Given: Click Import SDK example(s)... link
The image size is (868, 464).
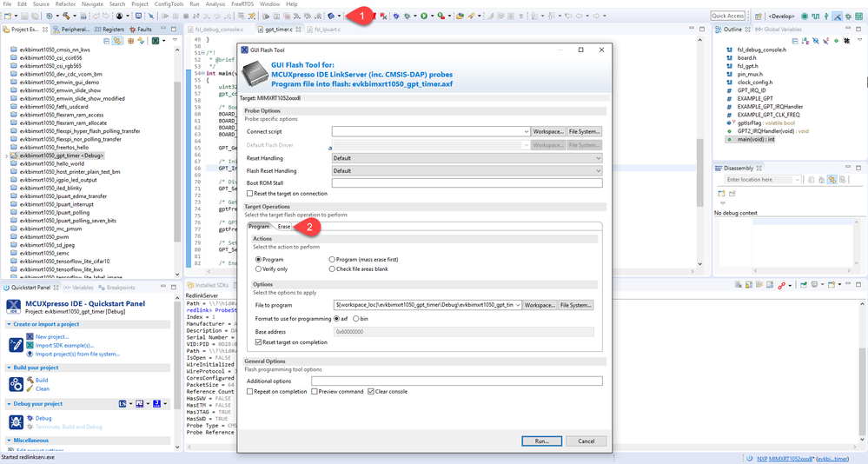Looking at the screenshot, I should 64,346.
